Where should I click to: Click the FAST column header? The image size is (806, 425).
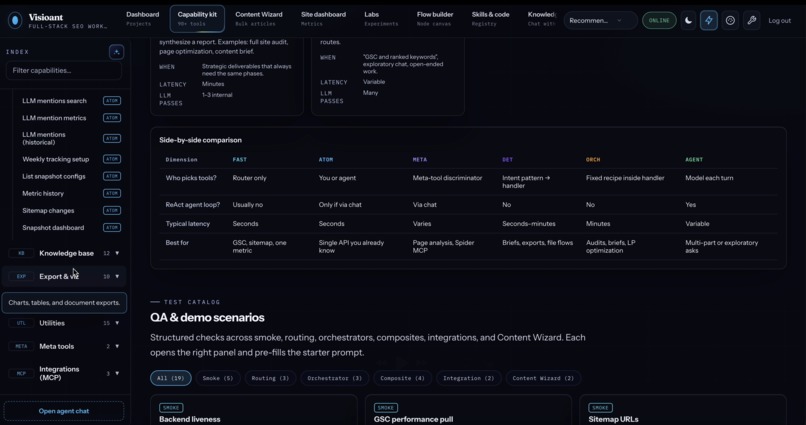click(240, 160)
